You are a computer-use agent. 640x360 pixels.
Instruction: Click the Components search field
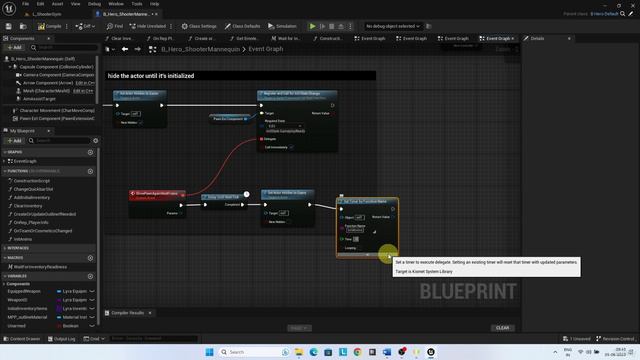pyautogui.click(x=64, y=47)
